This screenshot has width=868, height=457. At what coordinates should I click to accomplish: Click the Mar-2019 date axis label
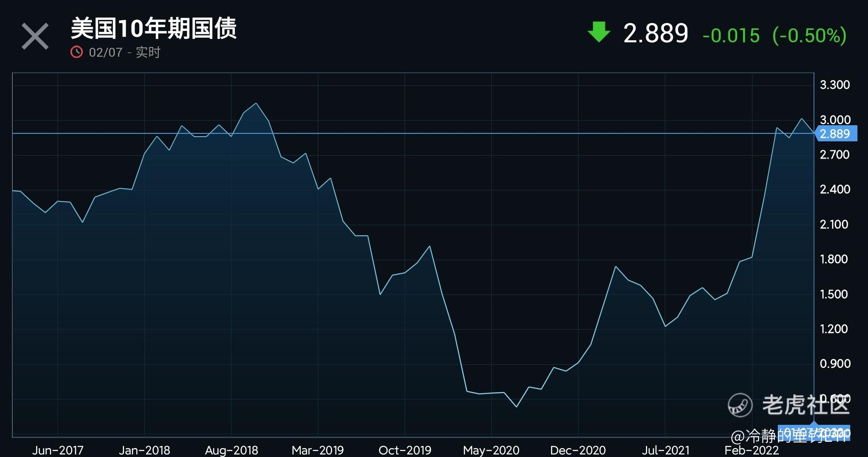pyautogui.click(x=318, y=450)
